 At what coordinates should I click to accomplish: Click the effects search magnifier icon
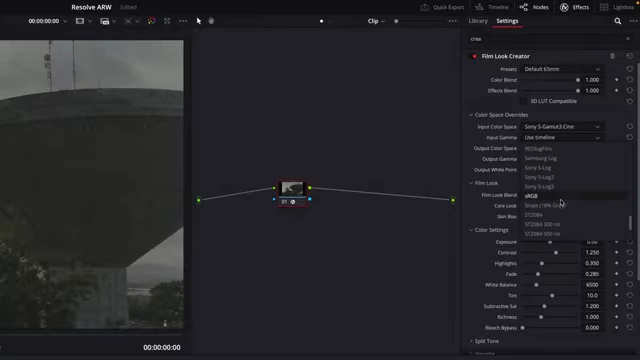pyautogui.click(x=618, y=21)
